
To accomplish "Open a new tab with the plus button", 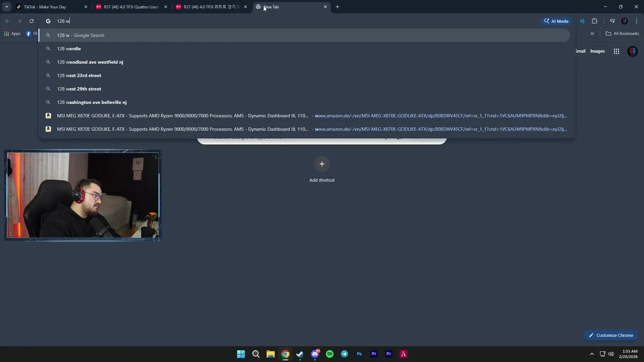I will click(x=337, y=7).
